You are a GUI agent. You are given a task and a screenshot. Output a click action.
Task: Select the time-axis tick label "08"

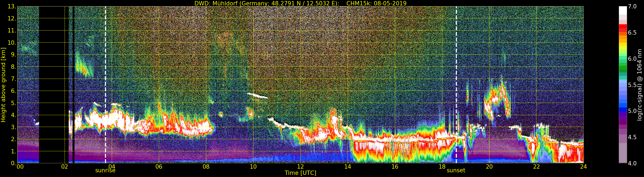206,167
